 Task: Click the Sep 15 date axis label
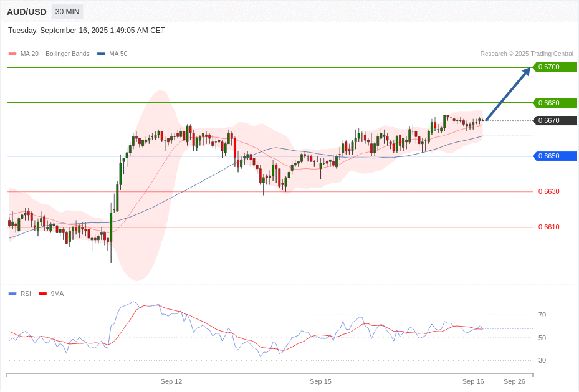point(320,381)
